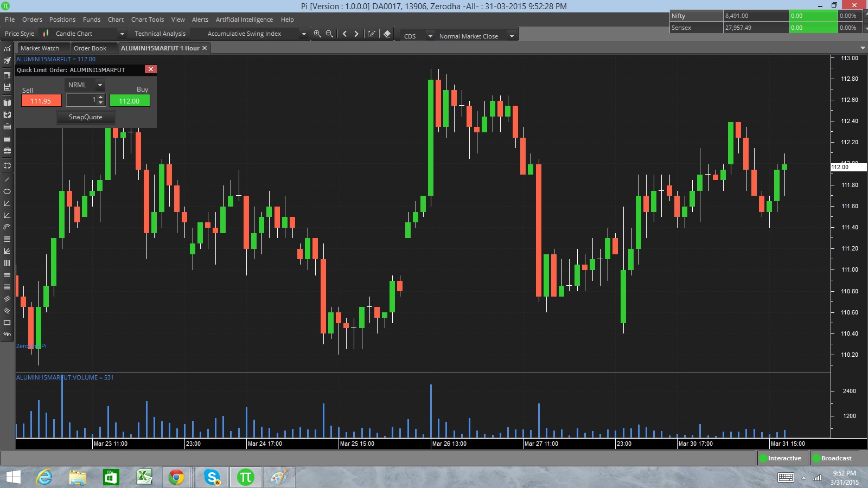Click the Technical Analysis label
Image resolution: width=868 pixels, height=488 pixels.
(x=160, y=34)
